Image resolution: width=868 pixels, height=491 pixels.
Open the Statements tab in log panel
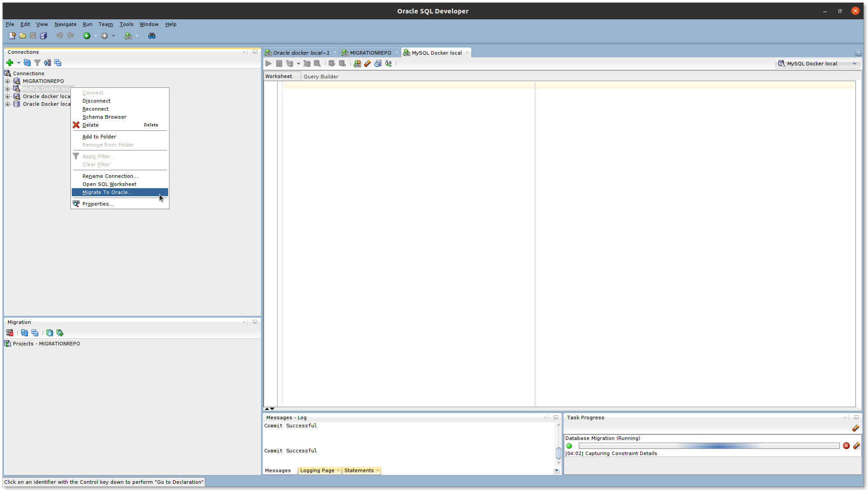tap(359, 470)
